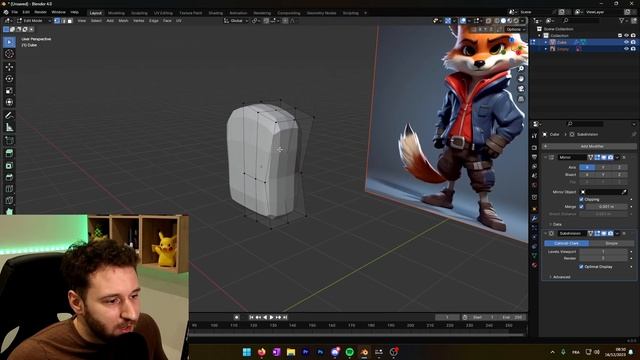Switch to the Modeling workspace tab
Image resolution: width=640 pixels, height=360 pixels.
pyautogui.click(x=116, y=13)
